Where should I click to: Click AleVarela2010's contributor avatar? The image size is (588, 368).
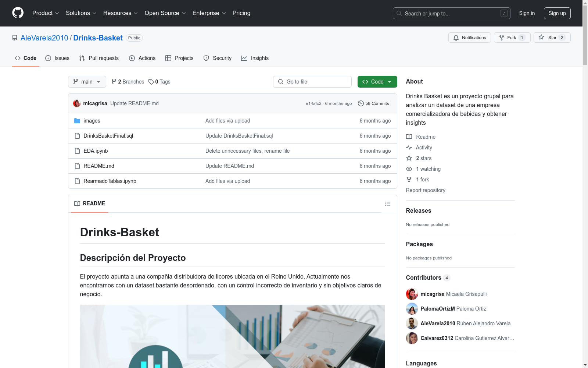pyautogui.click(x=412, y=323)
